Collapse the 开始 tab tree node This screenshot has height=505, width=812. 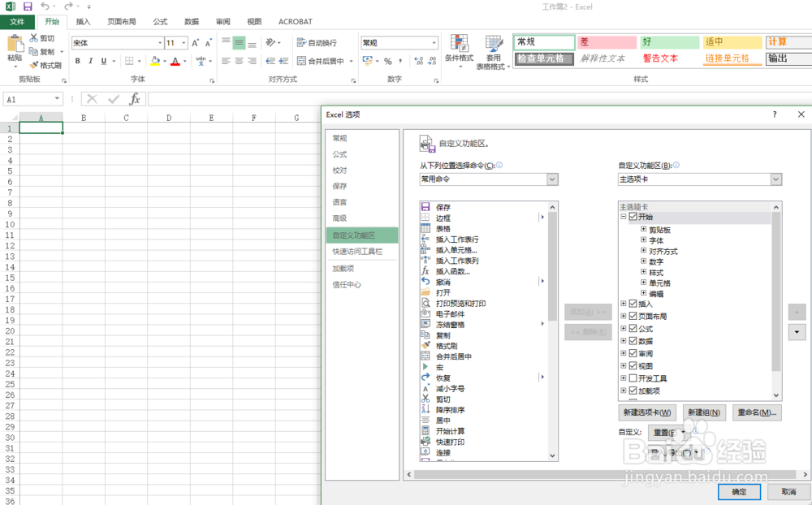[x=624, y=217]
